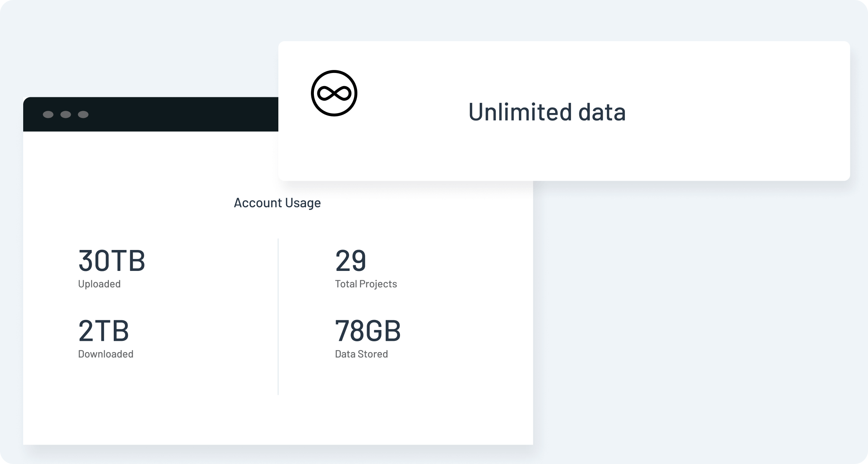Image resolution: width=868 pixels, height=464 pixels.
Task: Click the word "Unlimited" in the card
Action: coord(520,112)
